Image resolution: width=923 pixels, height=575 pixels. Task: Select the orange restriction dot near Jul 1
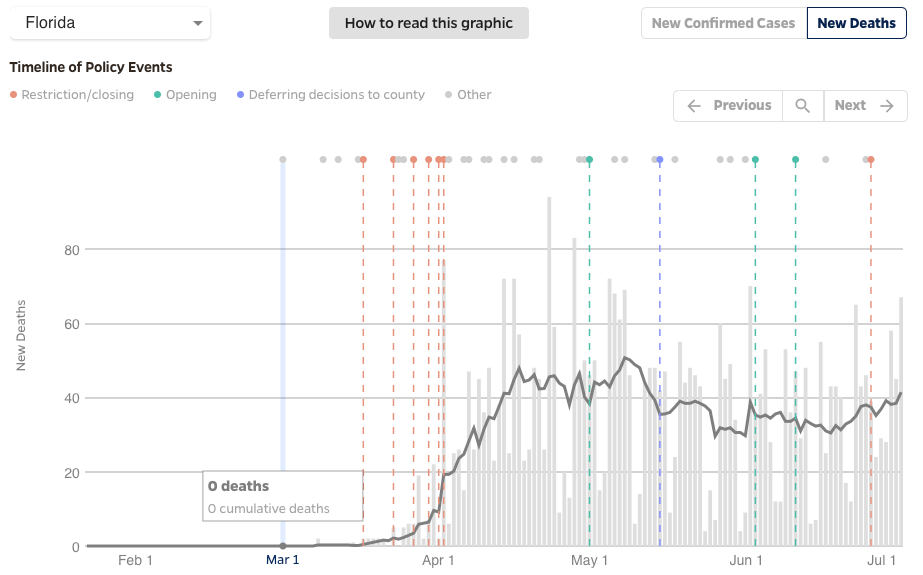871,160
